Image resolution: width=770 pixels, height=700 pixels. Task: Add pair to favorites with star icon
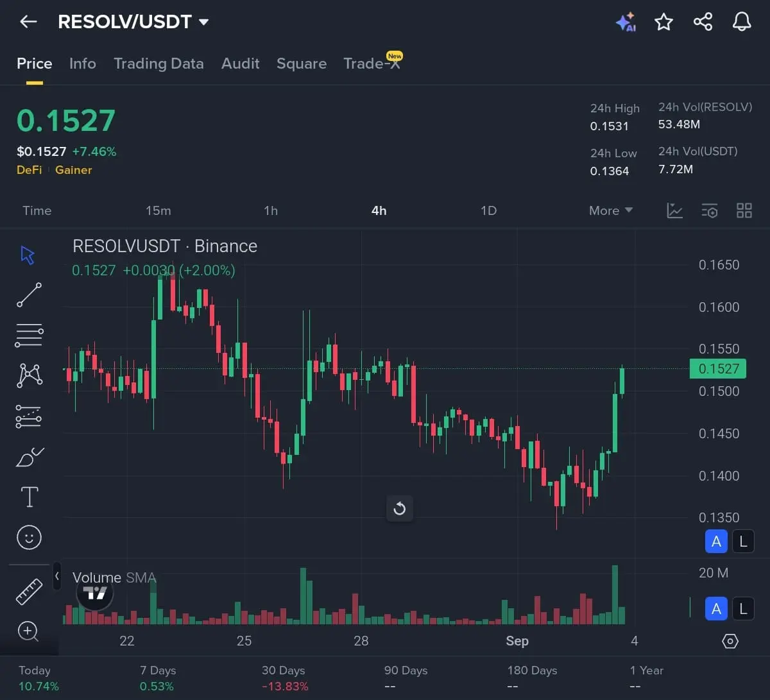click(x=663, y=22)
